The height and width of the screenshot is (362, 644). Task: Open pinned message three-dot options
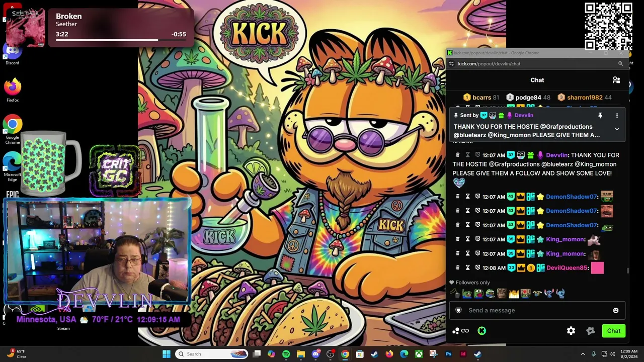(x=617, y=116)
